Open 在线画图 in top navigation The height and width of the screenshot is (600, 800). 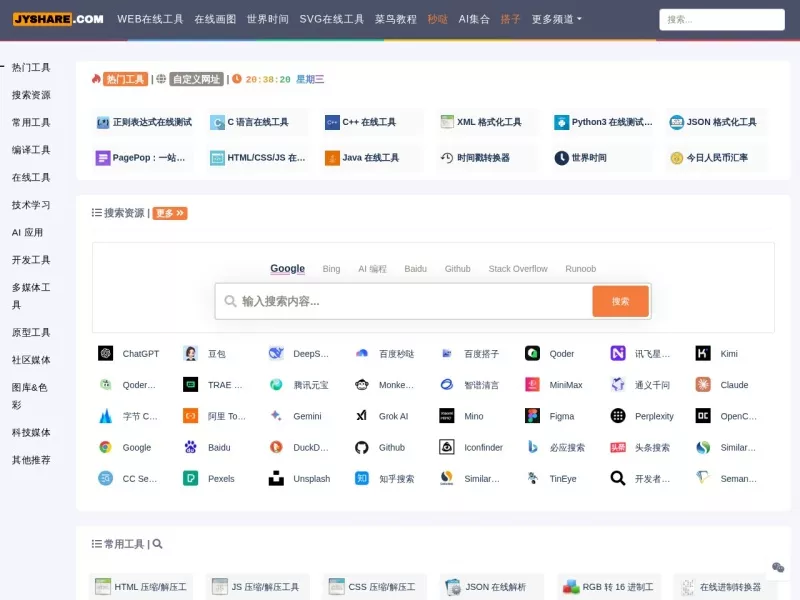point(215,19)
